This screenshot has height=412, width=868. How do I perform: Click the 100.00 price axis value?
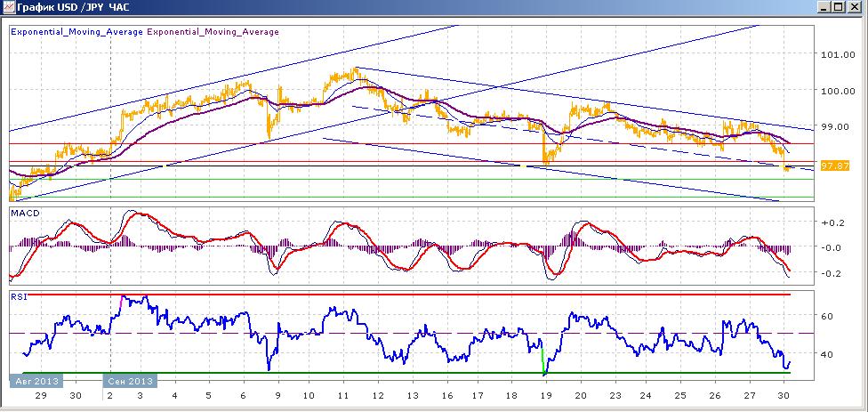click(837, 90)
